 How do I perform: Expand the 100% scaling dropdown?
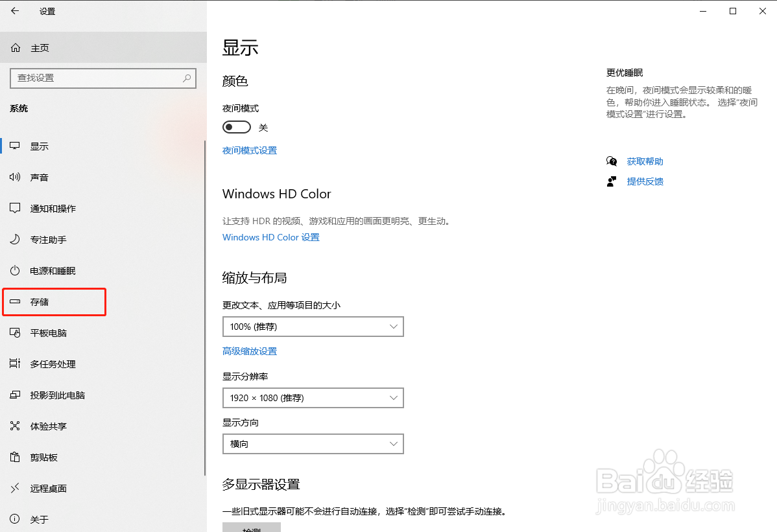313,327
